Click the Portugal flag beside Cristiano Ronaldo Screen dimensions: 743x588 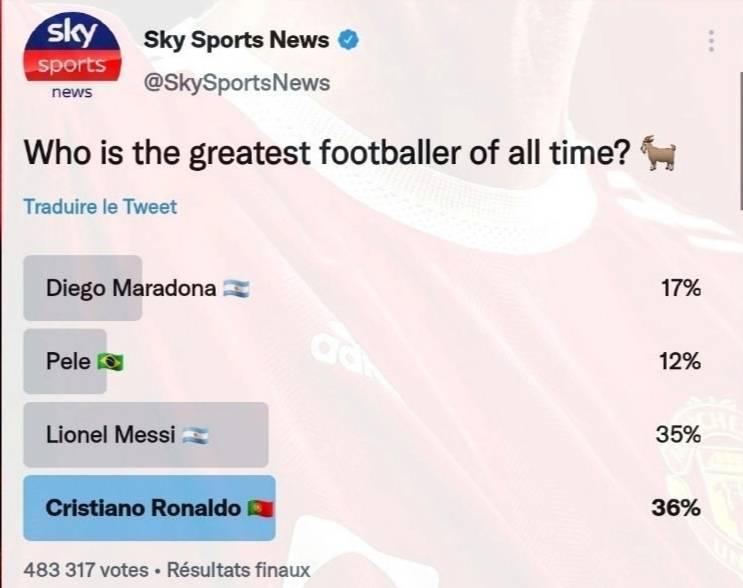point(261,508)
